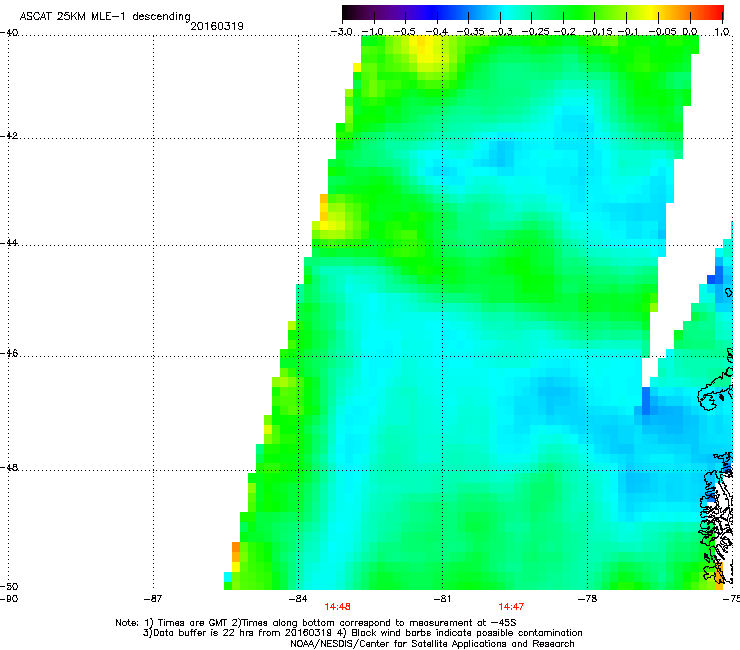Click the latitude label -50
This screenshot has width=740, height=650.
[x=9, y=587]
